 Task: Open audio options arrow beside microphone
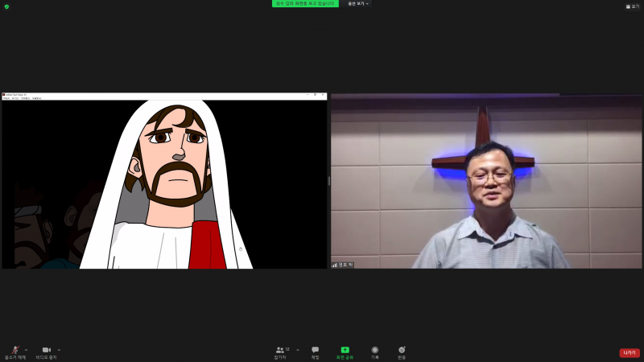27,350
